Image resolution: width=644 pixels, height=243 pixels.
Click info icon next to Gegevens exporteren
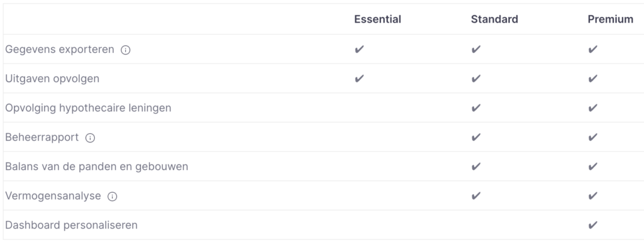(125, 50)
